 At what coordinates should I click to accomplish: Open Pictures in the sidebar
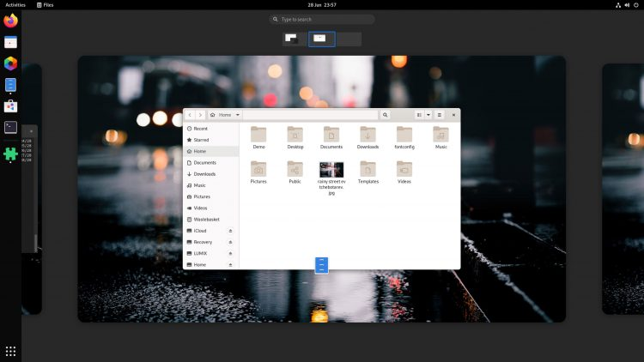click(x=211, y=196)
